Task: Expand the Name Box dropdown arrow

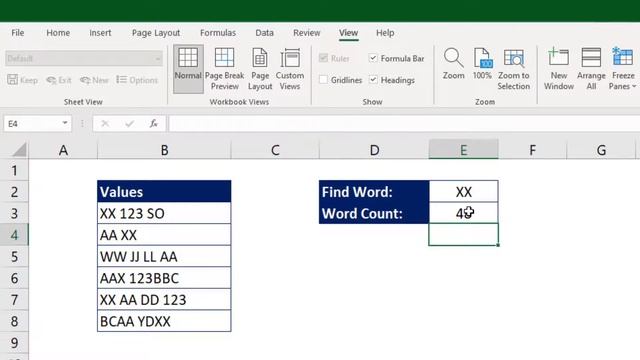Action: coord(64,123)
